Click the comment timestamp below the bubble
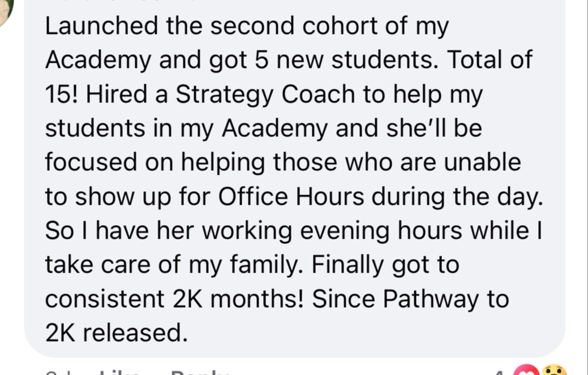Viewport: 588px width, 375px height. coord(55,373)
